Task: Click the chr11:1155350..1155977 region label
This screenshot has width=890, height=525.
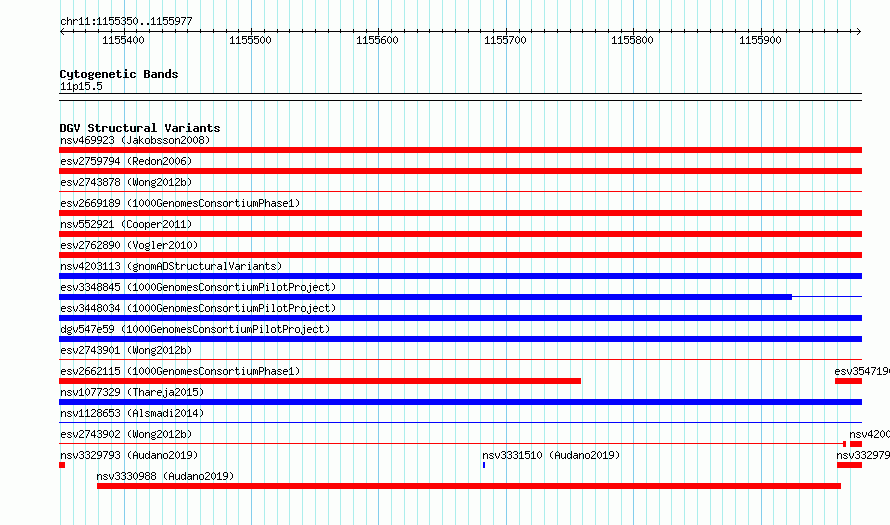Action: (126, 21)
